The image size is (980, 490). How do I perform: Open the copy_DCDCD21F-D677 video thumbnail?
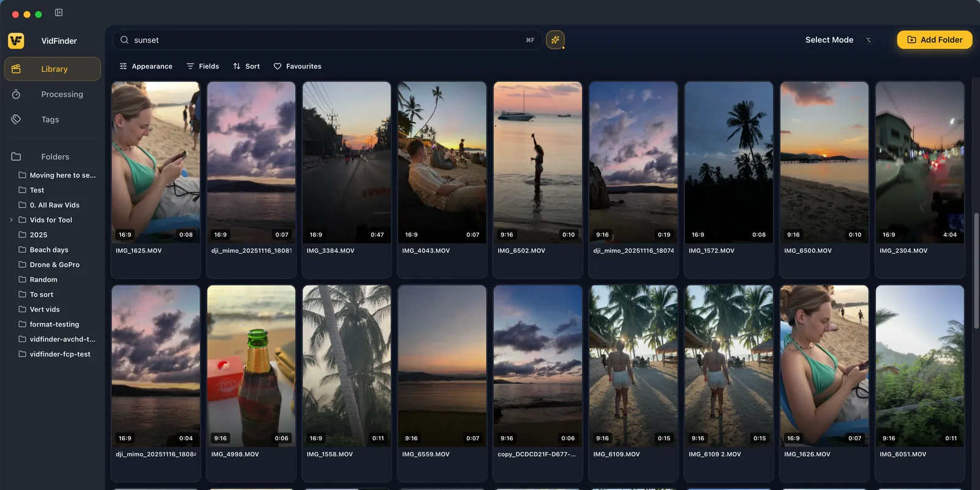pyautogui.click(x=538, y=366)
